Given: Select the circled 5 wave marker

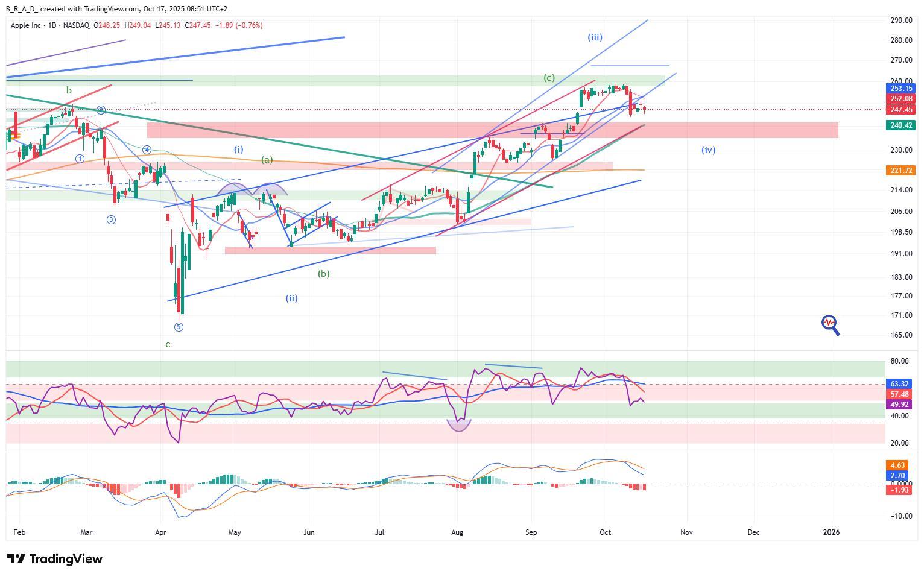Looking at the screenshot, I should click(179, 327).
